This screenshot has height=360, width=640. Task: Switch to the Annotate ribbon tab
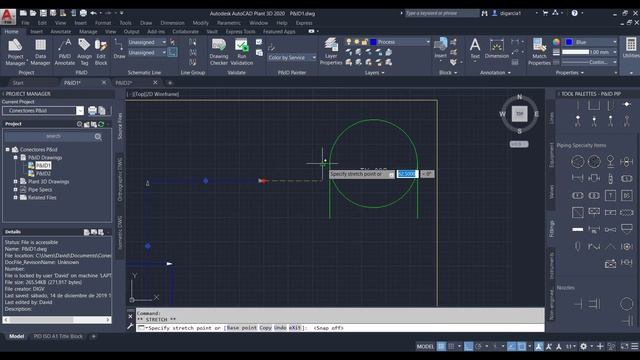(x=61, y=31)
